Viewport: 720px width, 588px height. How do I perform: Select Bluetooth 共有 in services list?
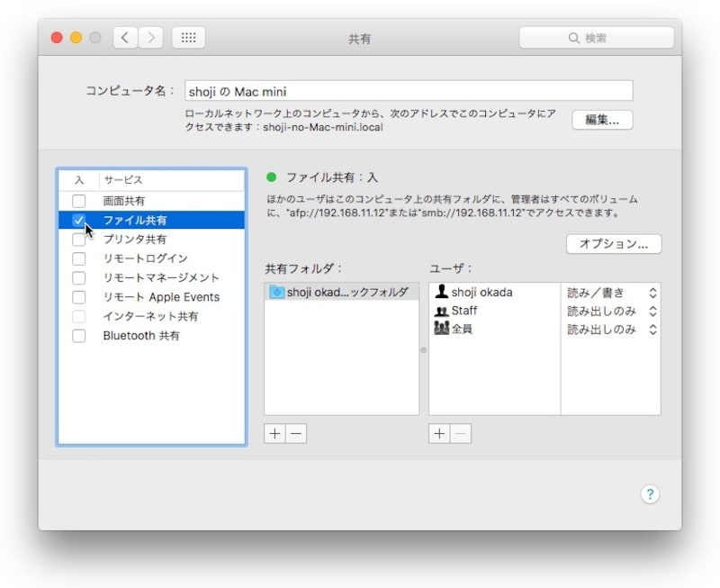[x=141, y=336]
